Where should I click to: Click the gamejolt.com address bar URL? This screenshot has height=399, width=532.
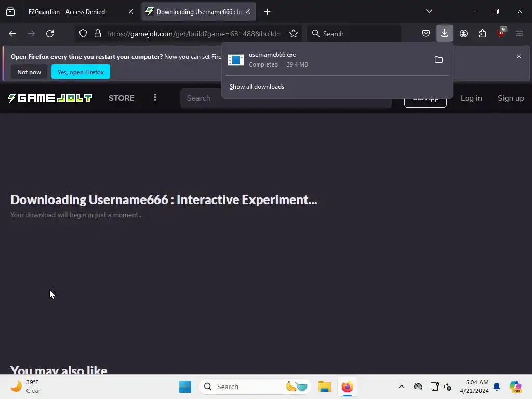pos(194,34)
